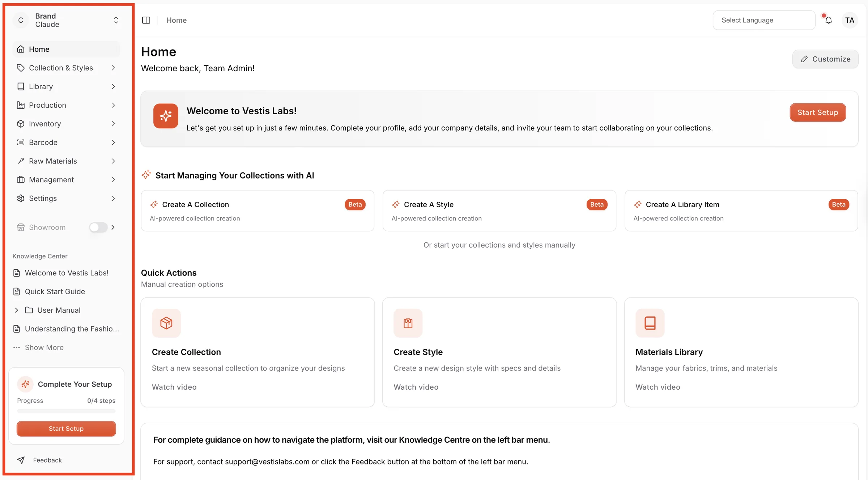Open the Create A Style AI card
Viewport: 868px width, 480px height.
tap(499, 211)
